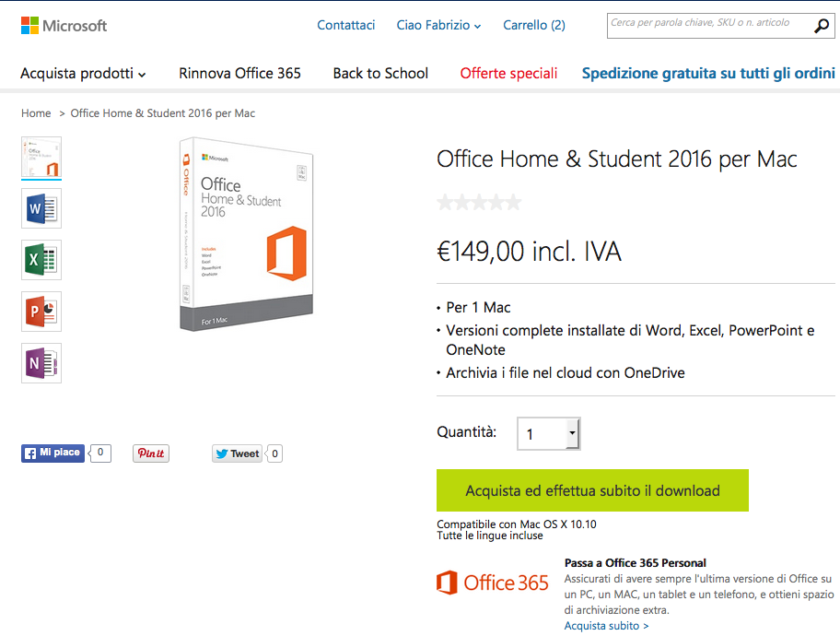Viewport: 840px width, 636px height.
Task: Expand the Acquista prodotti menu
Action: pyautogui.click(x=83, y=73)
